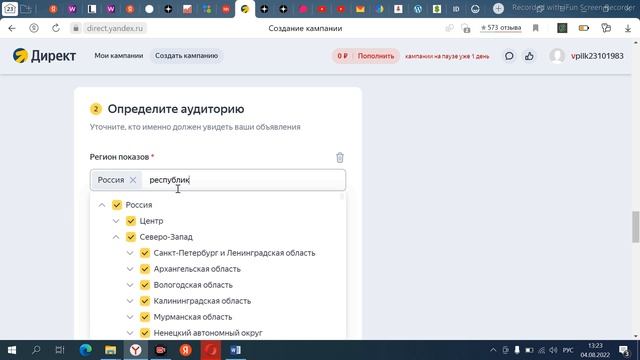Open the extensions puzzle icon
This screenshot has height=360, width=640.
point(606,28)
